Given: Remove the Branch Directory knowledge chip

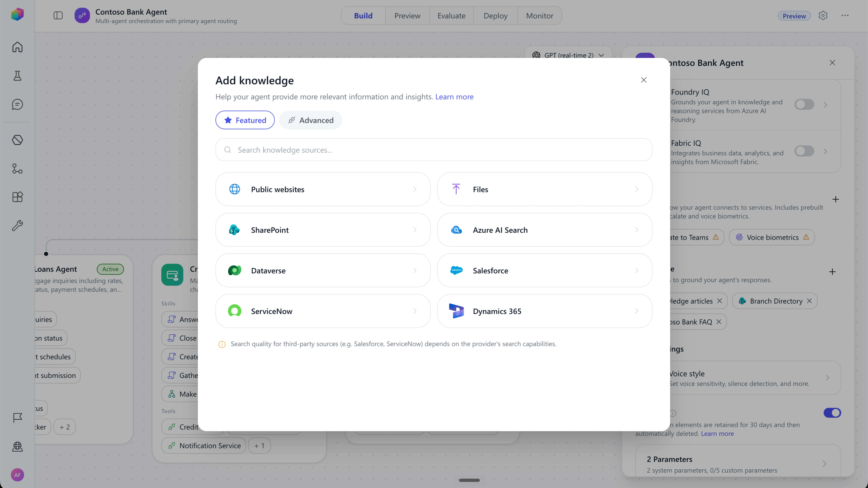Looking at the screenshot, I should [x=809, y=301].
